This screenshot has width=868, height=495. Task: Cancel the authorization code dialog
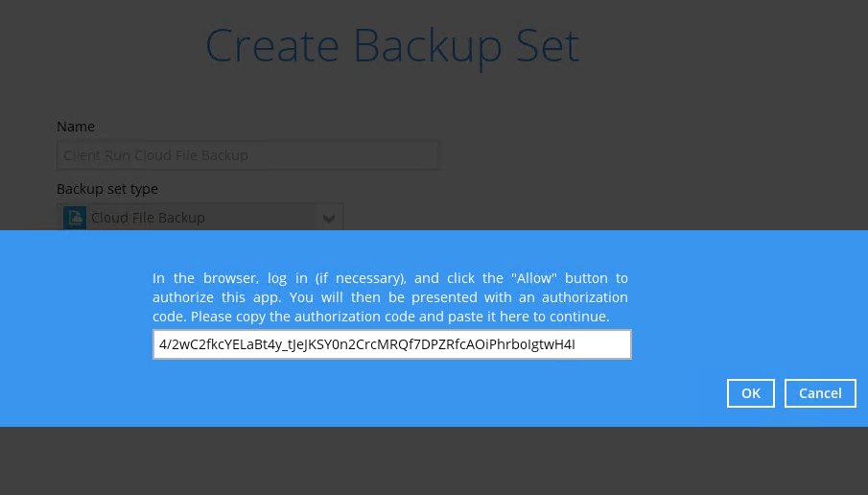coord(820,393)
